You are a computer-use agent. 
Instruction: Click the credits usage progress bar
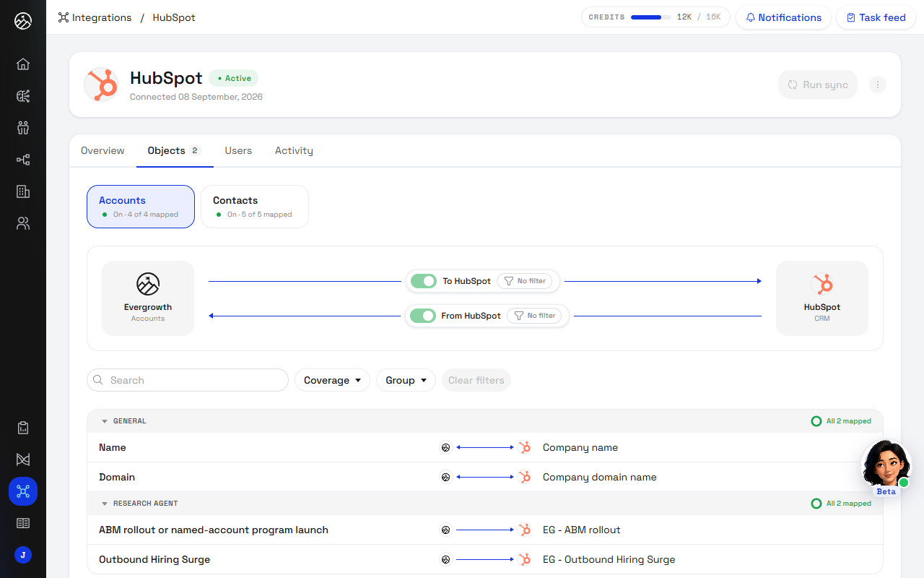coord(651,17)
